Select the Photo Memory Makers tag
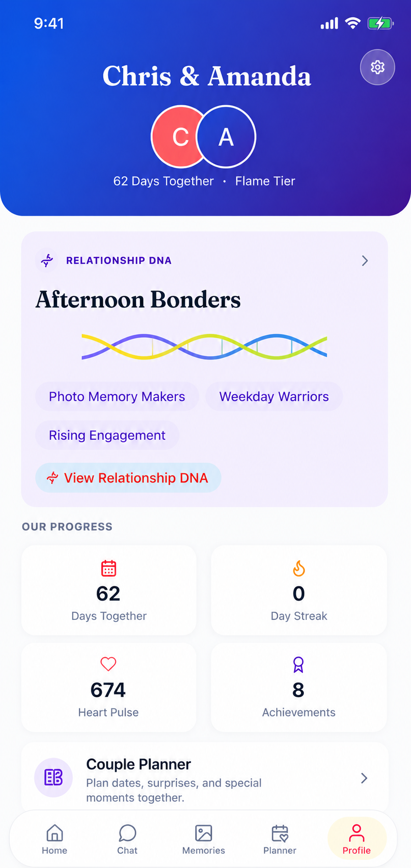The image size is (411, 868). 117,396
